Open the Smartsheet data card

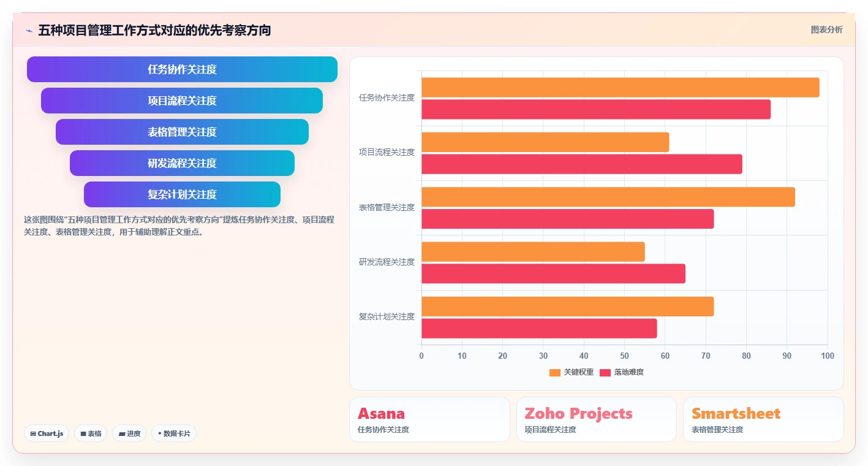pos(763,419)
